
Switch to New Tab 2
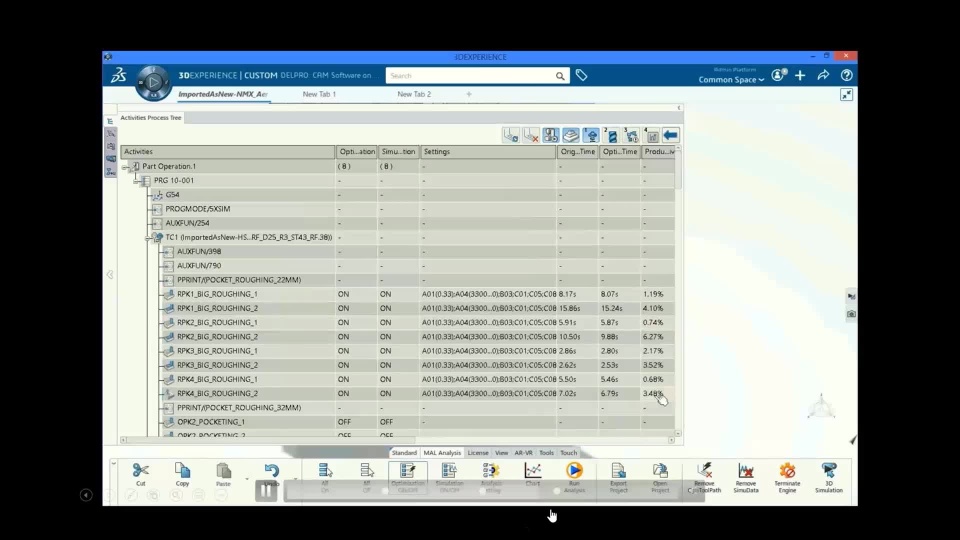click(x=414, y=94)
